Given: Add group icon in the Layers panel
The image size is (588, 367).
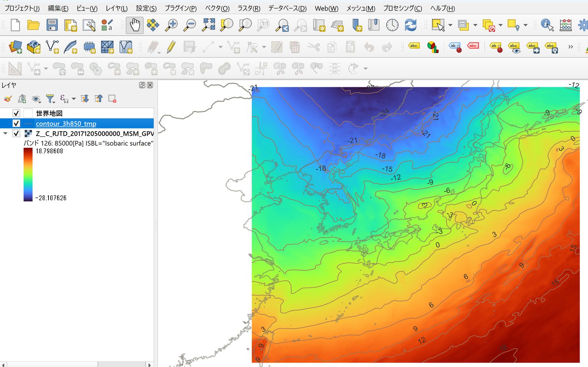Looking at the screenshot, I should [22, 99].
